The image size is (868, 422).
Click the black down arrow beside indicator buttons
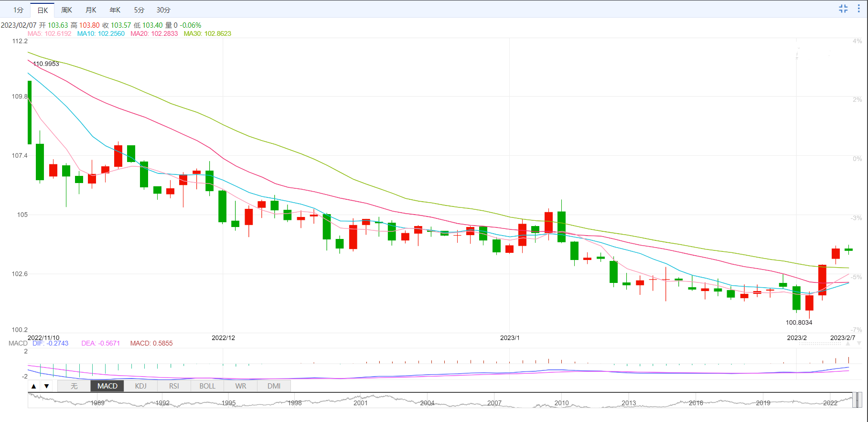(x=46, y=386)
